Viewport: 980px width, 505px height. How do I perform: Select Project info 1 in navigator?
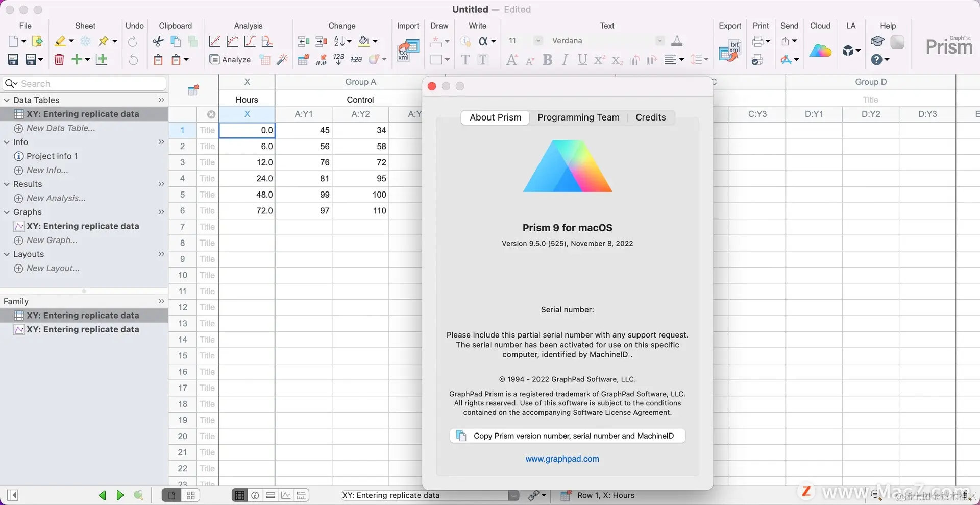coord(52,156)
